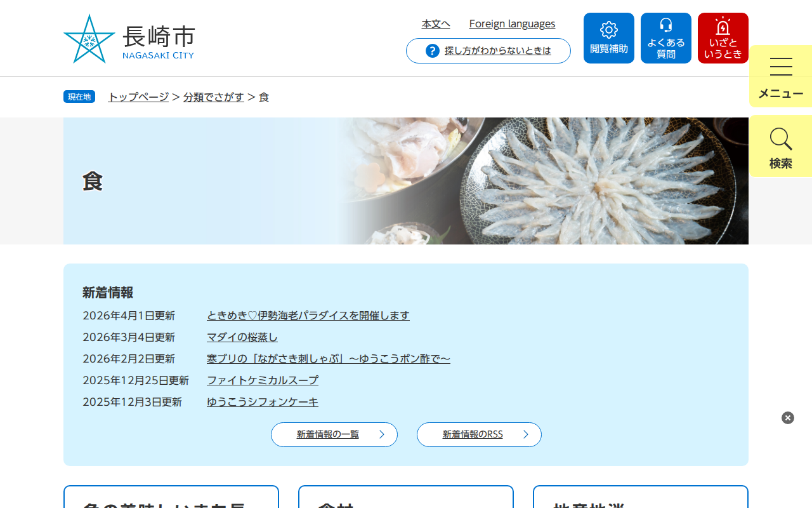Click the 長崎市 site title text
Image resolution: width=812 pixels, height=508 pixels.
pos(159,36)
